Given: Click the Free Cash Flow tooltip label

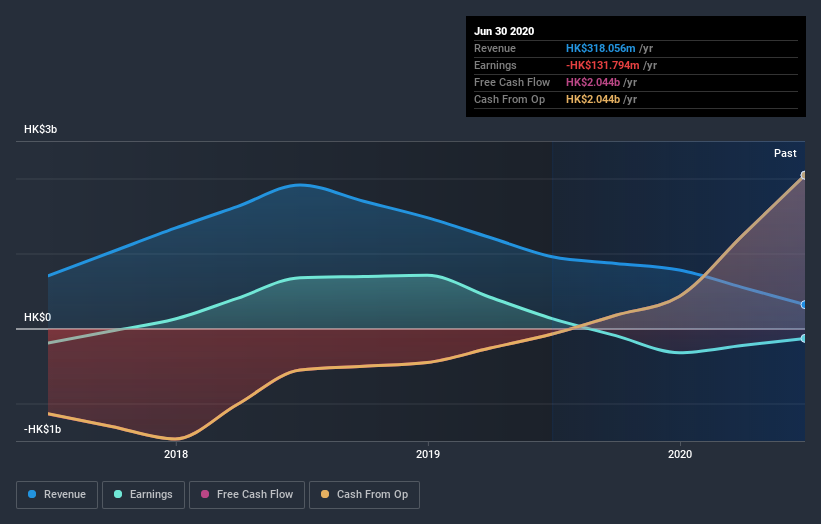Looking at the screenshot, I should 512,82.
